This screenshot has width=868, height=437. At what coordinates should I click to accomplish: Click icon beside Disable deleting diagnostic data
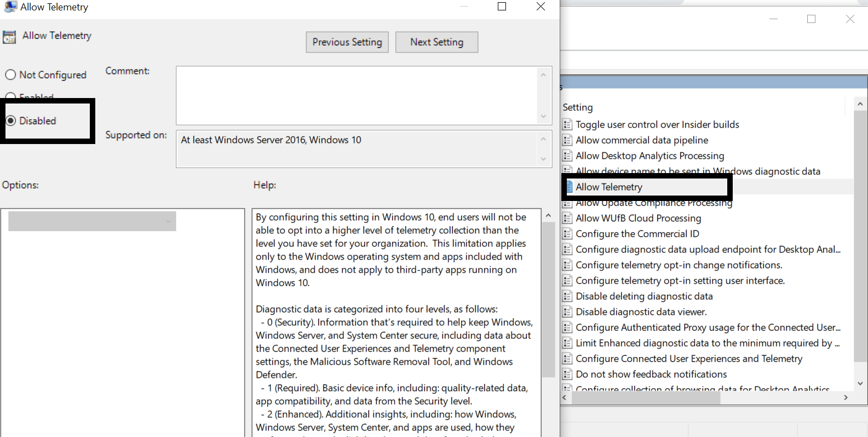567,296
